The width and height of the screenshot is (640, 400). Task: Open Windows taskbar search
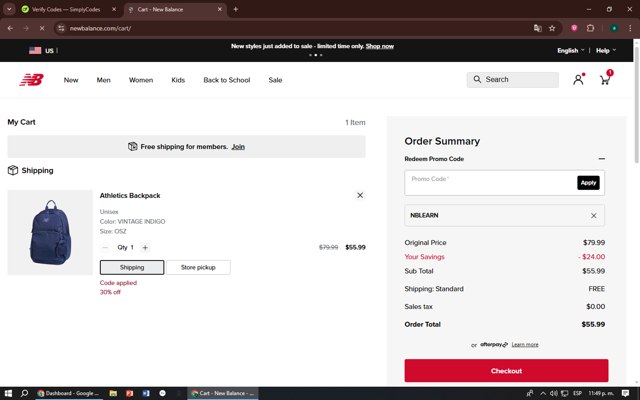pyautogui.click(x=24, y=393)
